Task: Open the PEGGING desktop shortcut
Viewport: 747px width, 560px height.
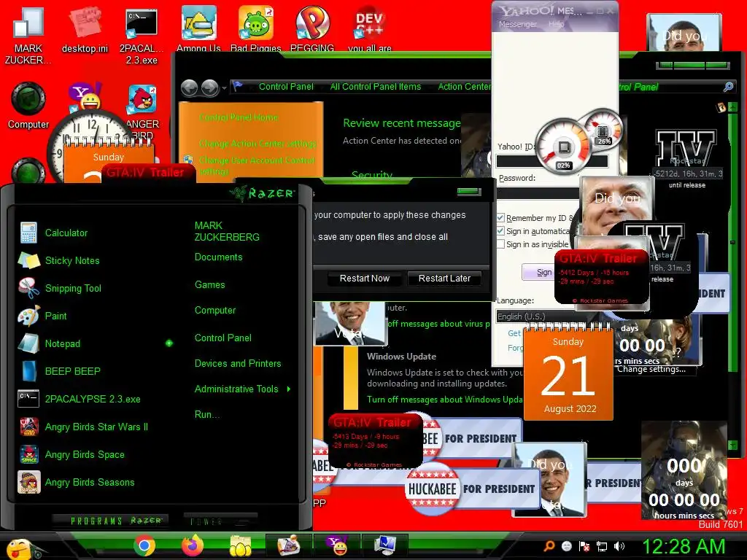Action: coord(312,28)
